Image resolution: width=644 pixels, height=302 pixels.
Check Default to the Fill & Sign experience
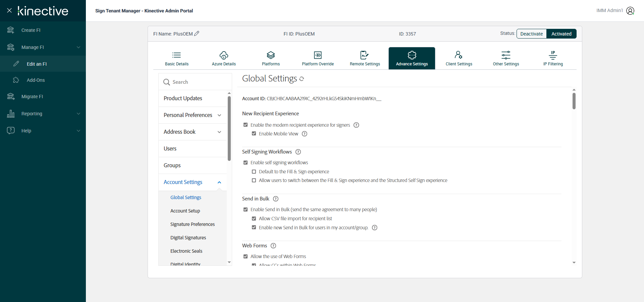pos(254,172)
